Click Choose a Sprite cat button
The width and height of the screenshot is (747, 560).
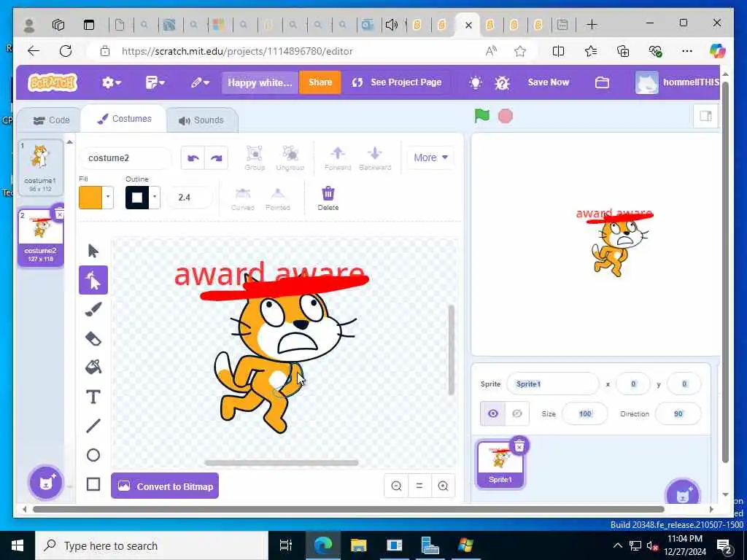pyautogui.click(x=683, y=494)
